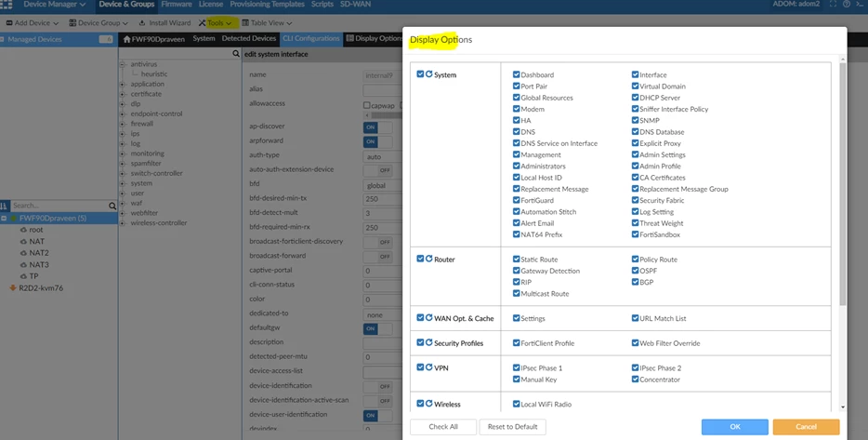868x440 pixels.
Task: Switch to the Detected Devices tab
Action: [248, 38]
